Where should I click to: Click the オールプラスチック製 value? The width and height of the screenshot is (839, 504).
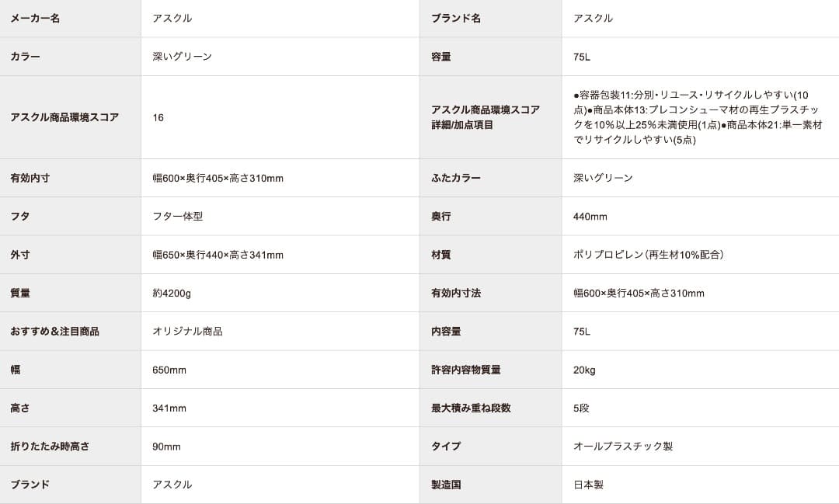tap(623, 447)
